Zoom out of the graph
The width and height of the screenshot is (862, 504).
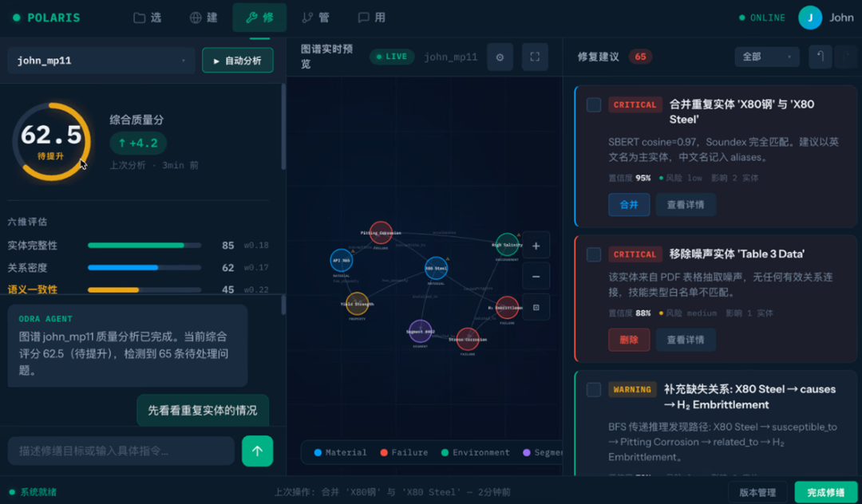[536, 277]
